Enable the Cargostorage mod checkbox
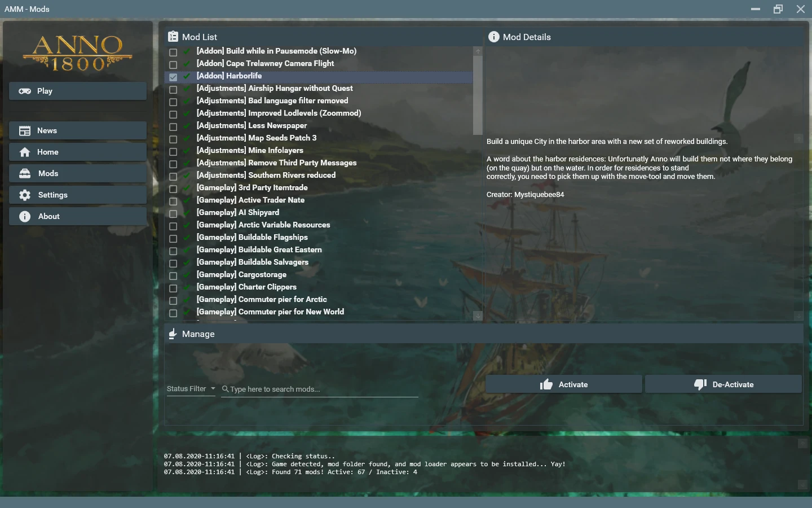Image resolution: width=812 pixels, height=508 pixels. tap(173, 276)
